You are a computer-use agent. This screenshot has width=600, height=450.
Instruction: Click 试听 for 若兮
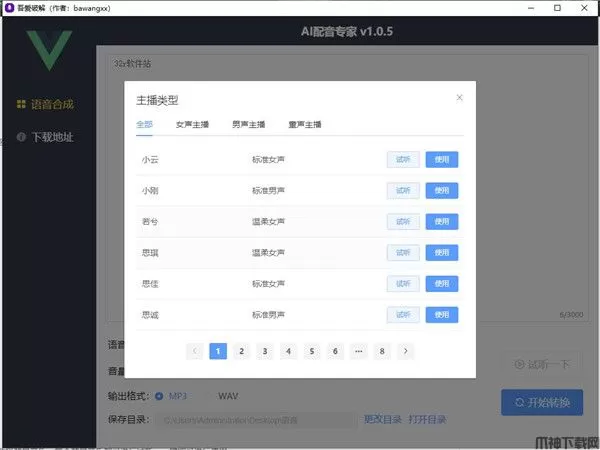403,222
